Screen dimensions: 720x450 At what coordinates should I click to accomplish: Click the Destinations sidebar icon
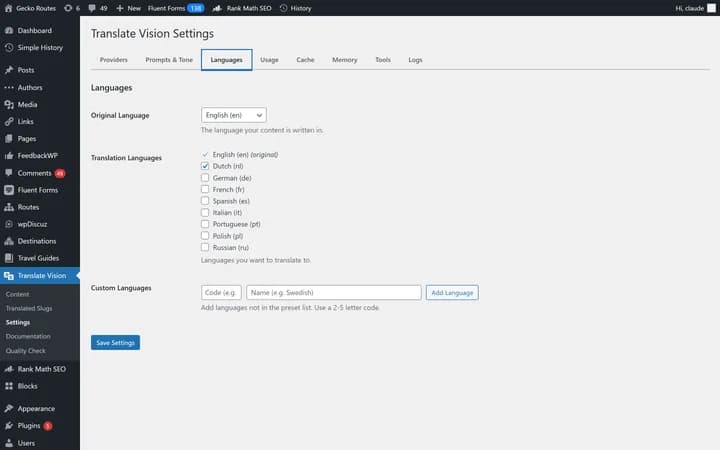(9, 241)
